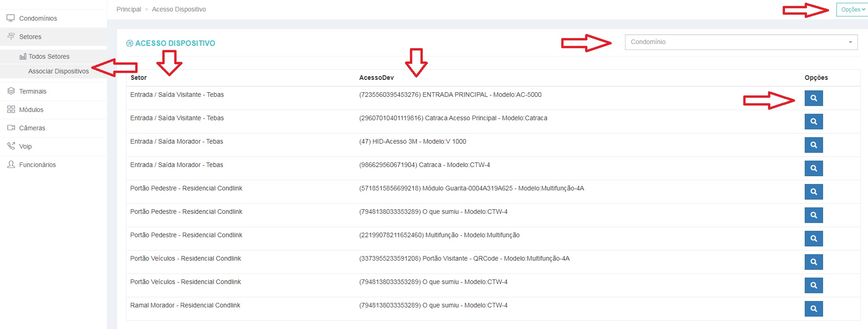The image size is (868, 329).
Task: Click the Acesso Dispositivo breadcrumb
Action: [x=179, y=9]
